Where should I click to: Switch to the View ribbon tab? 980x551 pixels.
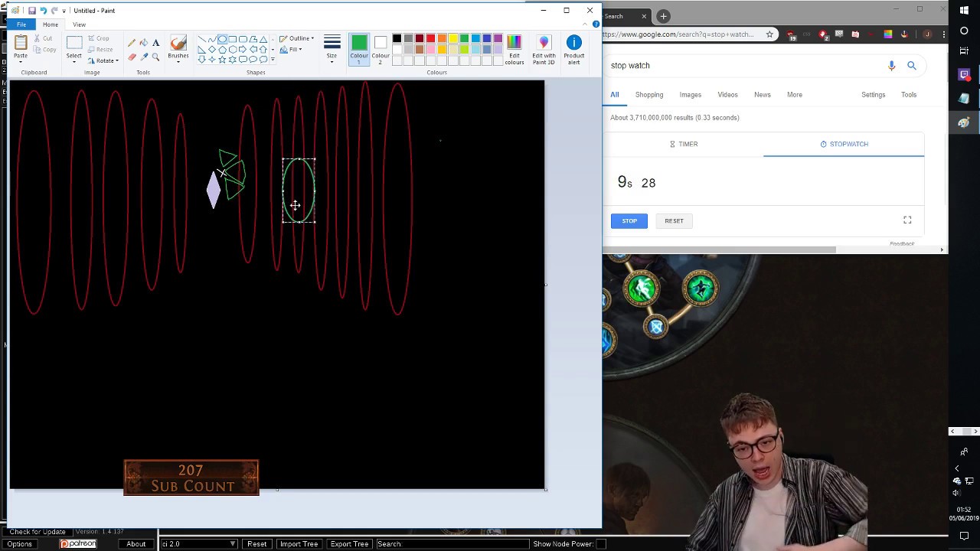(x=79, y=24)
